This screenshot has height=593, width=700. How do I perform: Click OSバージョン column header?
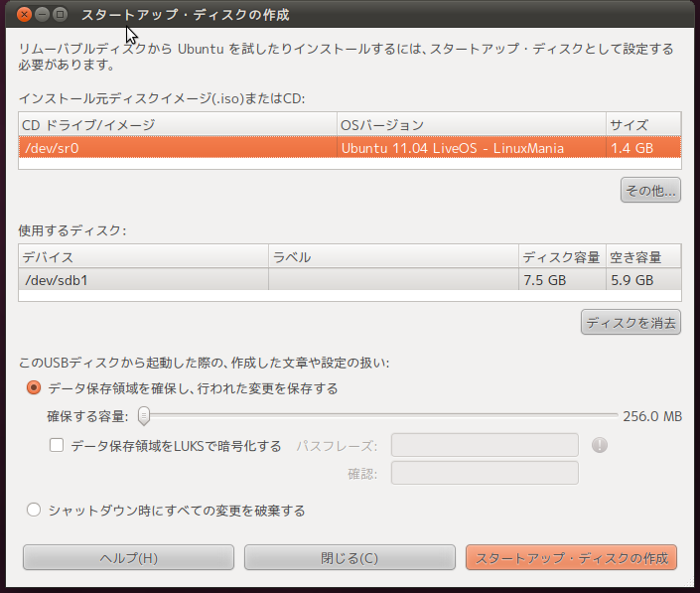(x=472, y=124)
